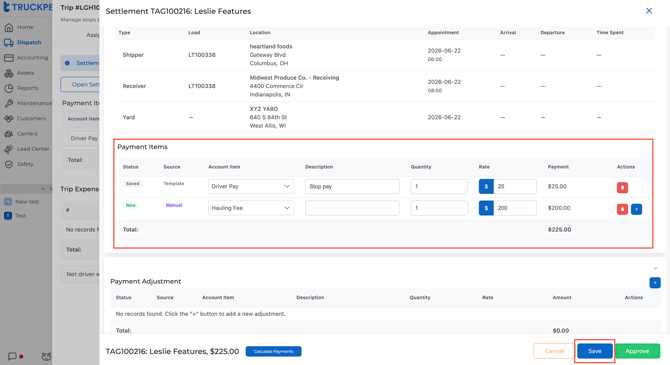The height and width of the screenshot is (365, 670).
Task: Add new payment item after Hauling Fee
Action: pyautogui.click(x=636, y=209)
